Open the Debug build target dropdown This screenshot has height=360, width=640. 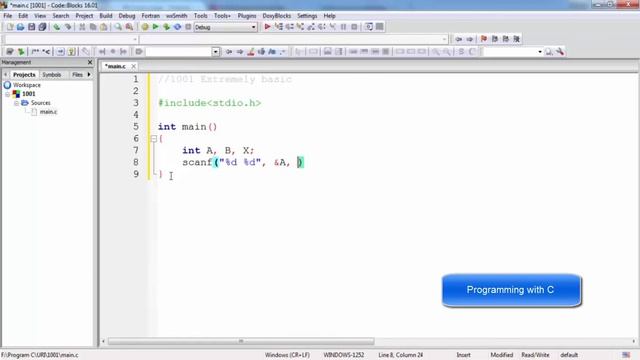coord(253,27)
